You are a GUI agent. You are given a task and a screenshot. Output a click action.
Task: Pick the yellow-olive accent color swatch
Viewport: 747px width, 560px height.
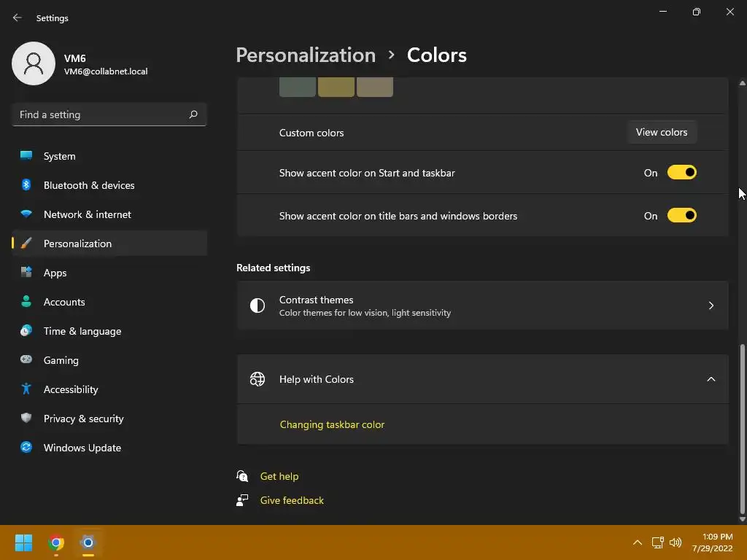tap(336, 87)
